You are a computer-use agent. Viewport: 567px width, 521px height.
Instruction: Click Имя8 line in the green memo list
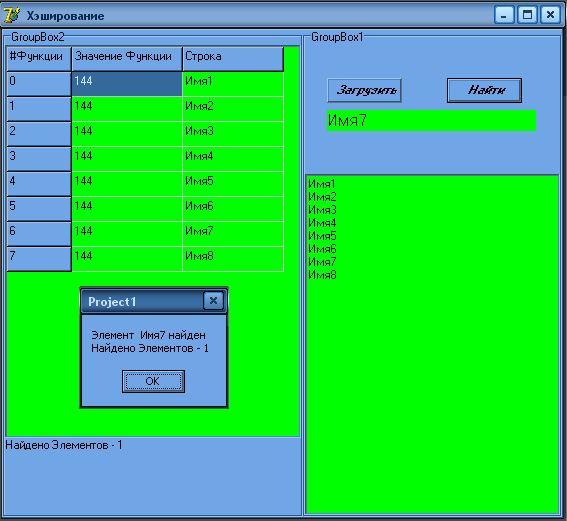point(322,275)
